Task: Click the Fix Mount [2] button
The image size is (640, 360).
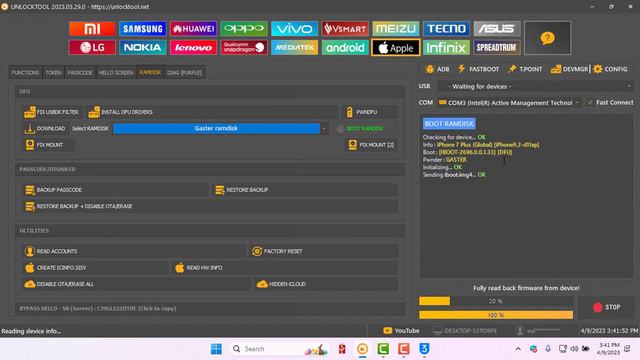Action: pos(371,145)
